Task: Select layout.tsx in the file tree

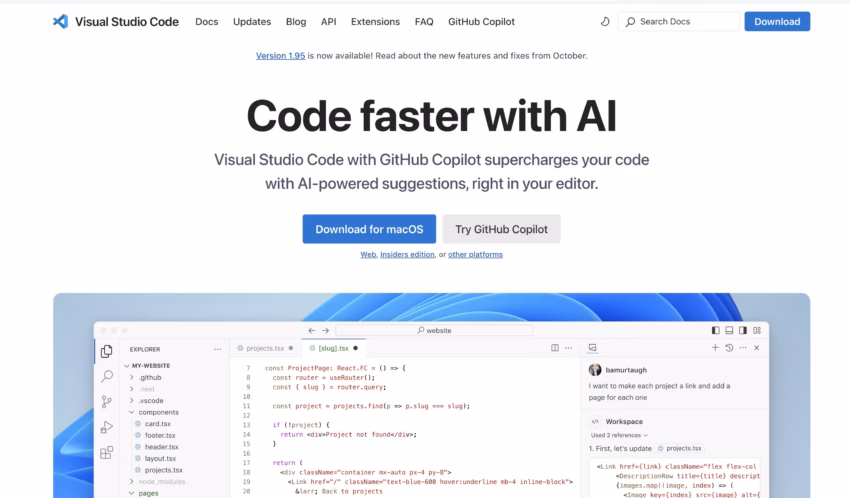Action: point(160,458)
